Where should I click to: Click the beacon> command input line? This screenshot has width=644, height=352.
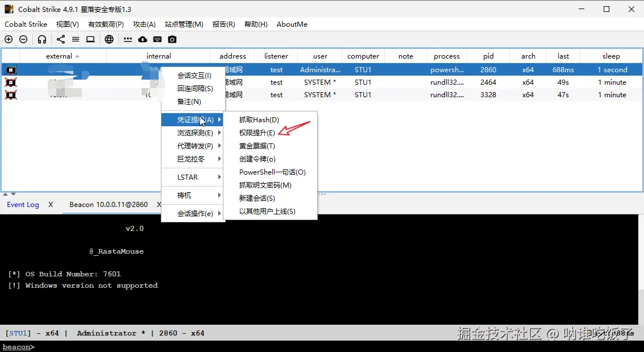coord(322,347)
